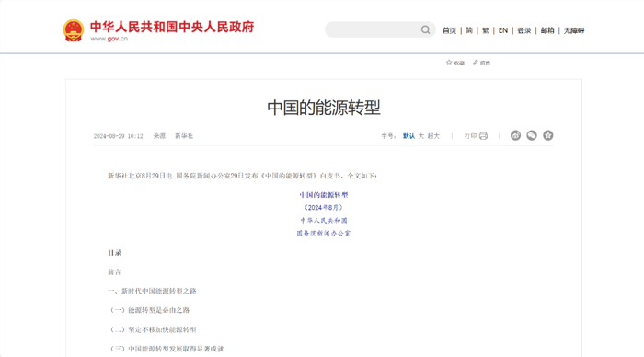Click the 留言 pencil message icon

(476, 63)
